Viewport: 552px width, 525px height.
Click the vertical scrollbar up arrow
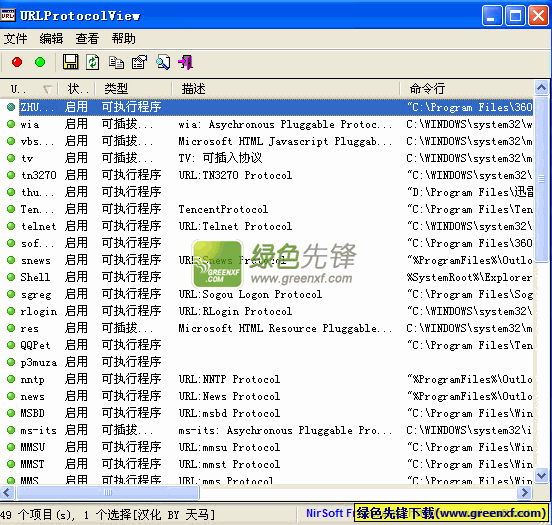(541, 87)
